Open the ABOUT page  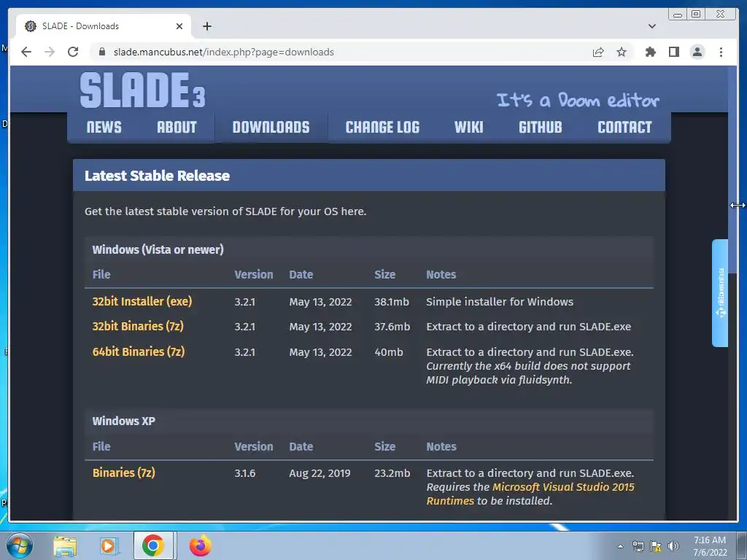(177, 127)
